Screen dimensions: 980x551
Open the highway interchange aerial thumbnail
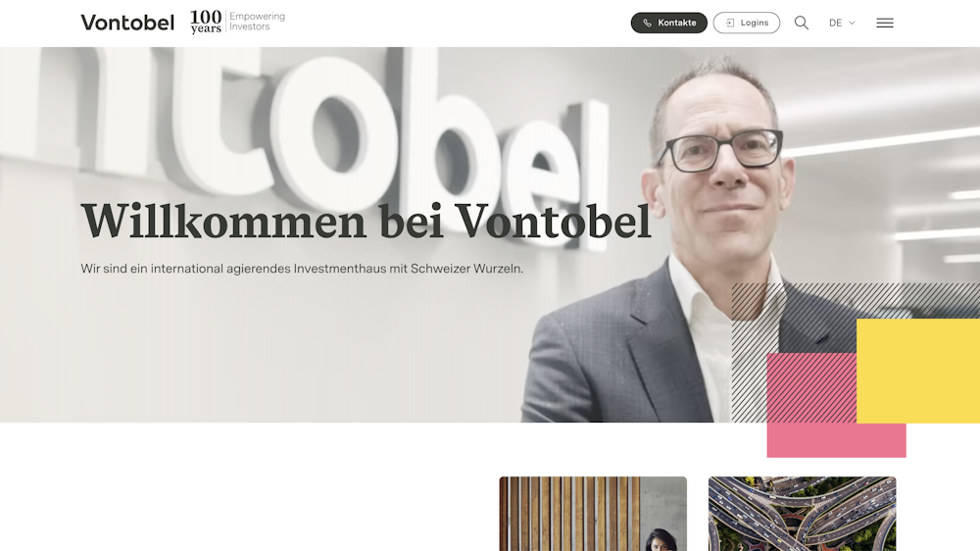tap(802, 514)
